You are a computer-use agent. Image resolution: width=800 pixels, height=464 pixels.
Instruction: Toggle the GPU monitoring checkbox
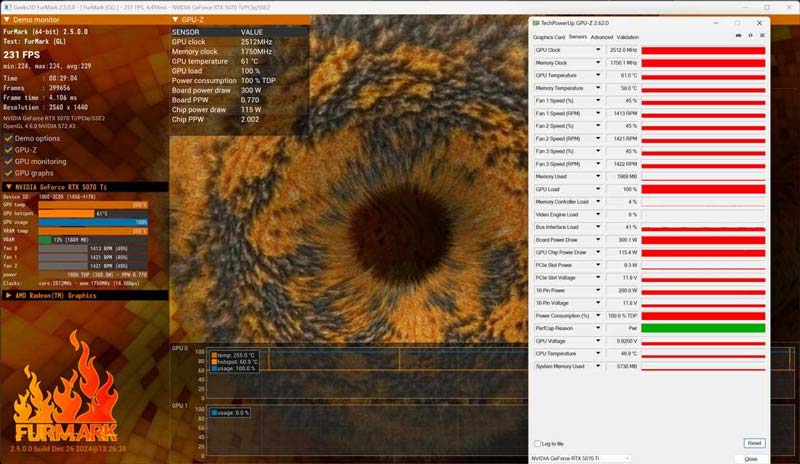(8, 161)
